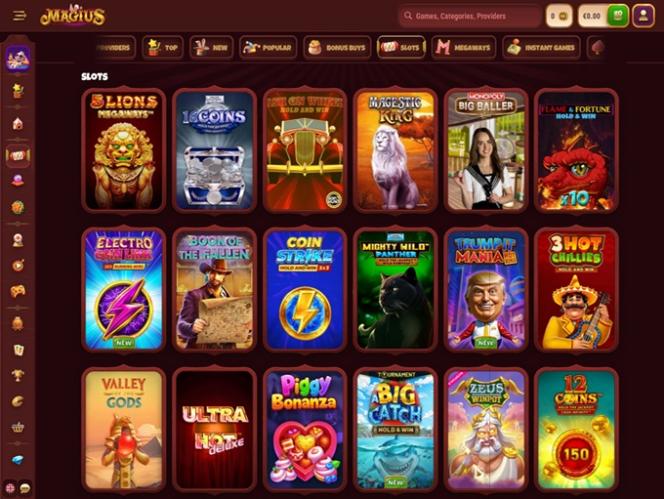Focus the Games, Categories, Providers search field
Image resolution: width=664 pixels, height=499 pixels.
(469, 16)
